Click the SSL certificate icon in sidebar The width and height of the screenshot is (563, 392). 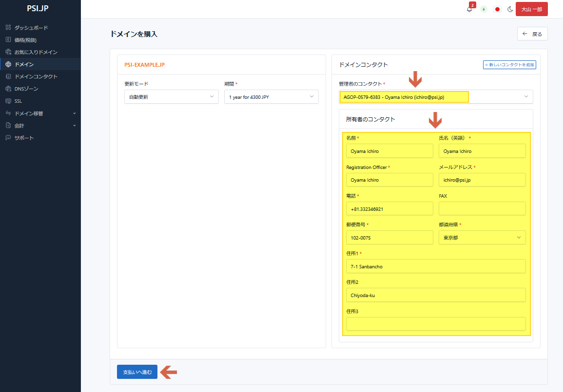[x=8, y=101]
